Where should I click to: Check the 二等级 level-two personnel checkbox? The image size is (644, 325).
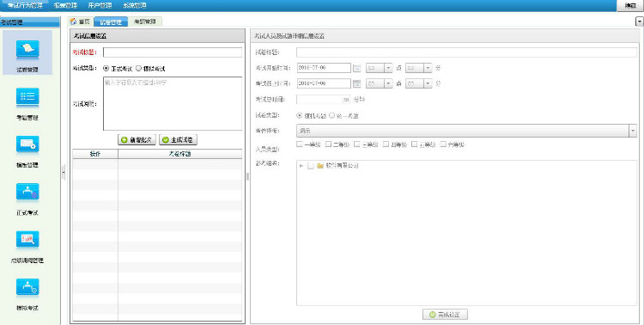tap(328, 144)
